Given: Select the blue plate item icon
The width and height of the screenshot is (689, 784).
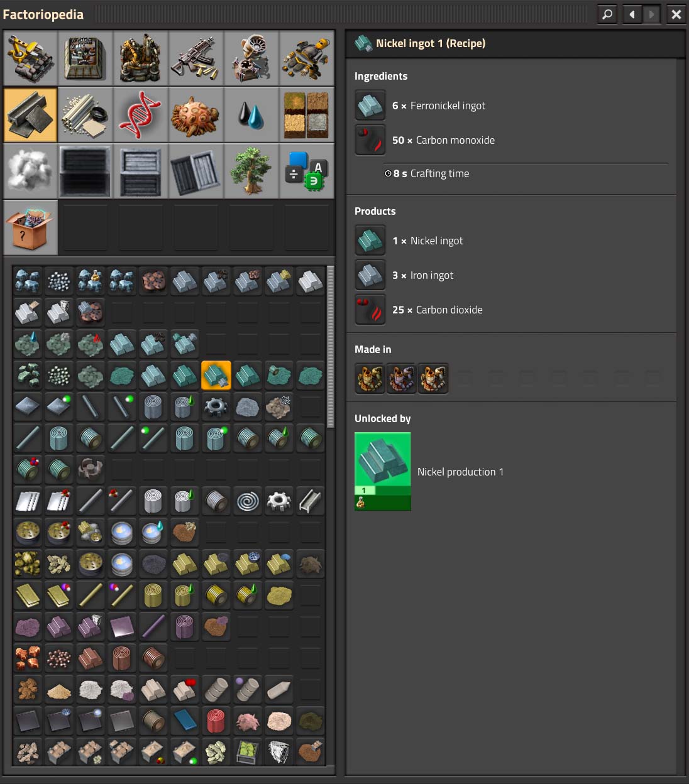Looking at the screenshot, I should coord(185,721).
